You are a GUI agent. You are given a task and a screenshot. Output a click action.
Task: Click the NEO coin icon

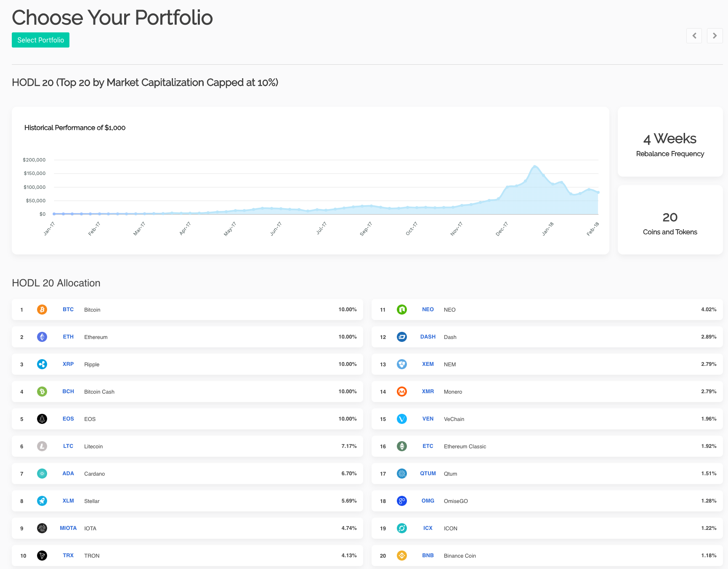click(402, 310)
